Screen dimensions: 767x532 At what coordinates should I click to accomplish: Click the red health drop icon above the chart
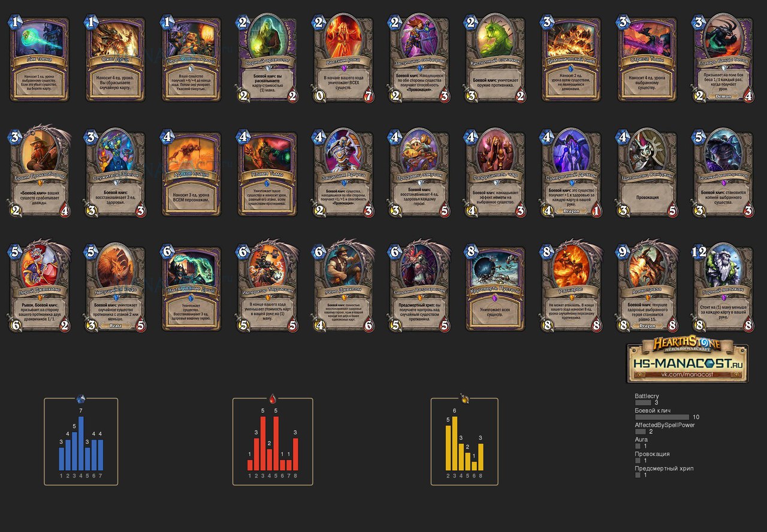click(272, 398)
